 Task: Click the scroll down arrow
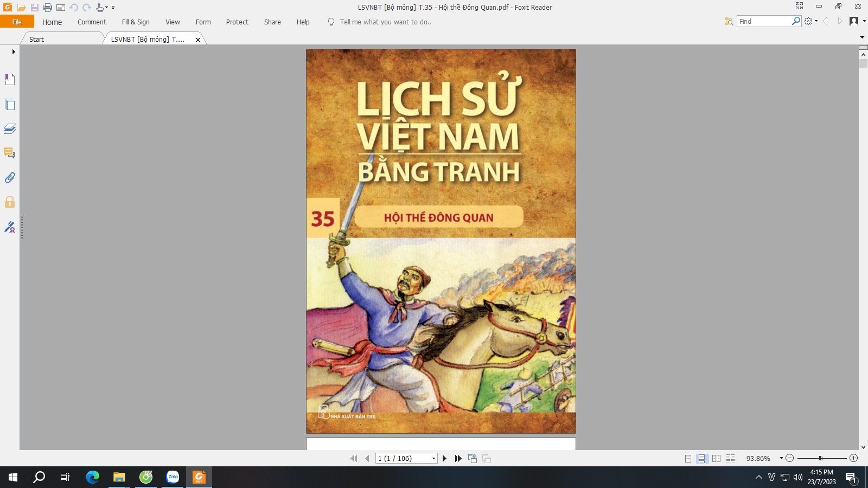[x=863, y=447]
